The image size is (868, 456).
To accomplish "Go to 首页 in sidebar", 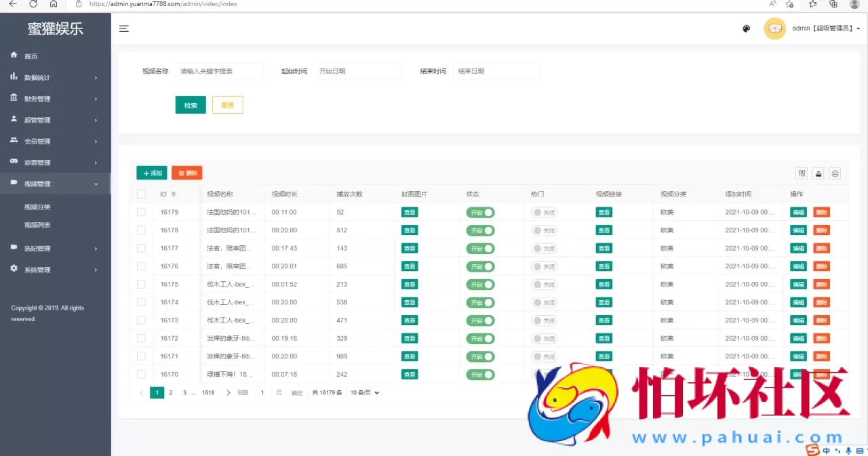I will [31, 56].
